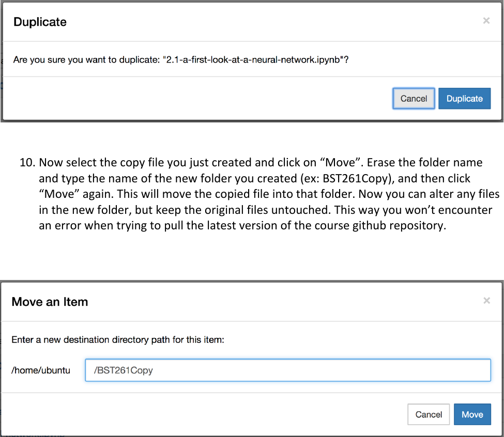Screen dimensions: 504x437
Task: Click the X to abort duplicating the notebook
Action: (486, 21)
